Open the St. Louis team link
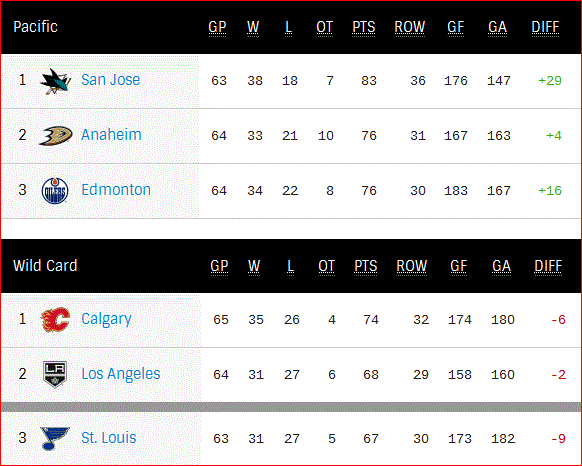The image size is (582, 466). pyautogui.click(x=109, y=438)
